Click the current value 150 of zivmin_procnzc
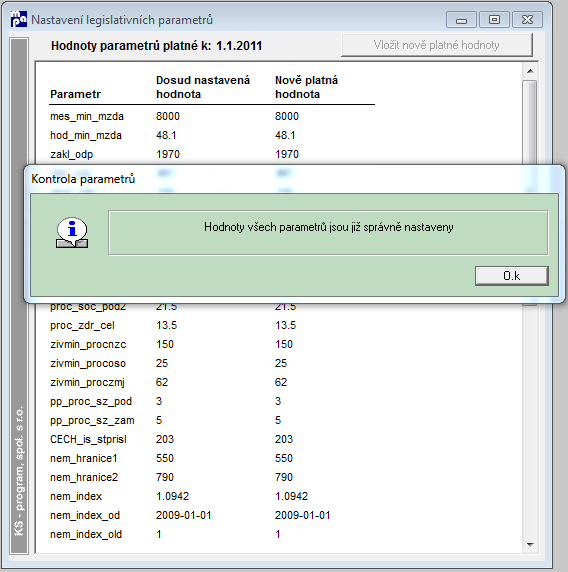Image resolution: width=568 pixels, height=572 pixels. click(x=165, y=344)
